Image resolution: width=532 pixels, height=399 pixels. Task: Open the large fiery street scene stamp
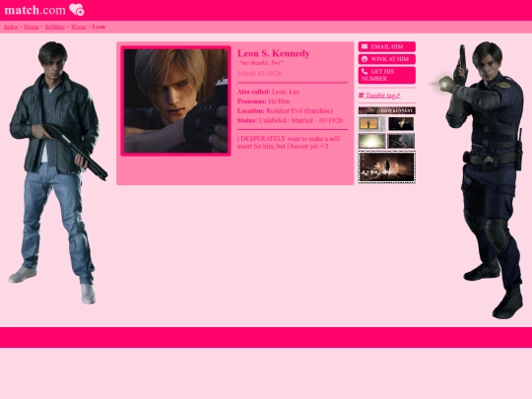click(387, 166)
